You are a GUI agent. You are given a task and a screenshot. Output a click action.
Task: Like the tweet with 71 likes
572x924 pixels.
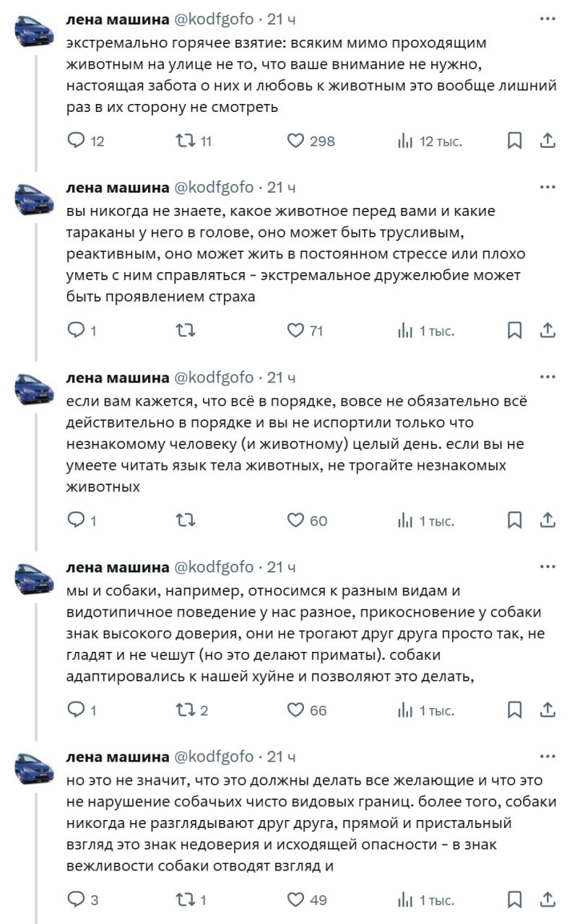tap(295, 331)
